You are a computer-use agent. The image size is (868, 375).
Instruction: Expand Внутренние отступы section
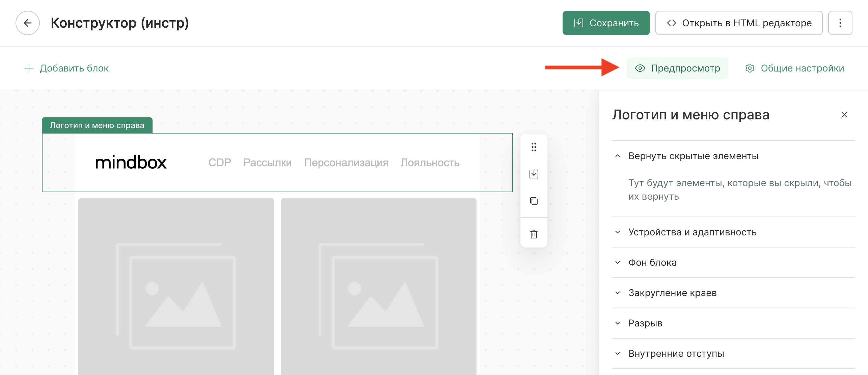pos(733,353)
